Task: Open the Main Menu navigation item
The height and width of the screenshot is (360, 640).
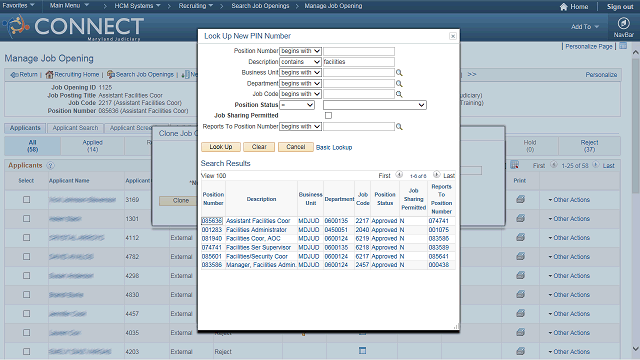Action: [69, 6]
